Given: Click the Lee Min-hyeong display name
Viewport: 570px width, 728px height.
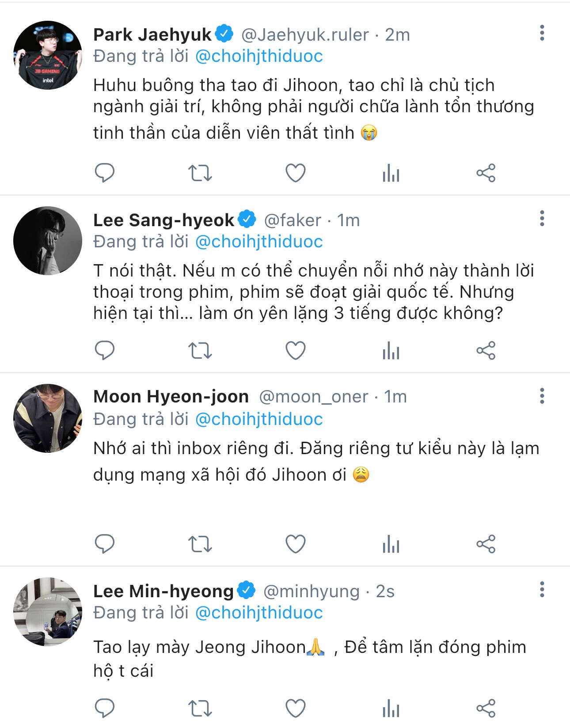Looking at the screenshot, I should (163, 591).
